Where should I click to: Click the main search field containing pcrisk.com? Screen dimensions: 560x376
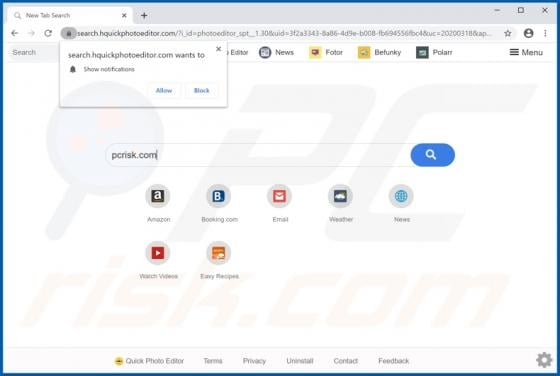[258, 155]
